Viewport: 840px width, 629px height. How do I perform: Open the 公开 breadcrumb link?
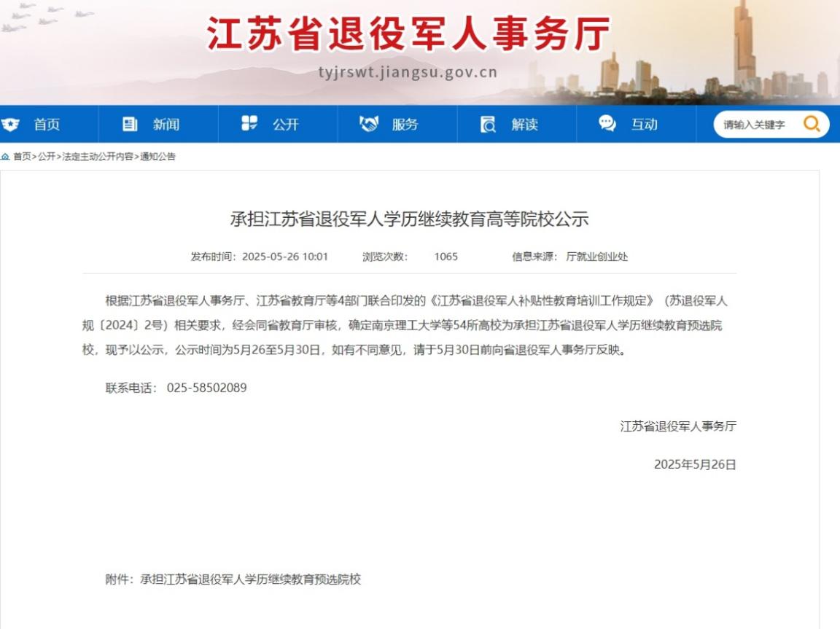coord(47,157)
